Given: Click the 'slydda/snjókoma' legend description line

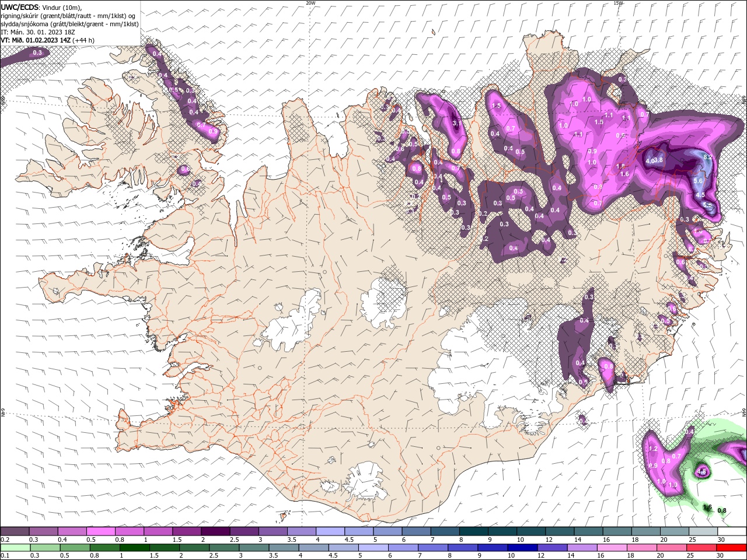Looking at the screenshot, I should (69, 24).
